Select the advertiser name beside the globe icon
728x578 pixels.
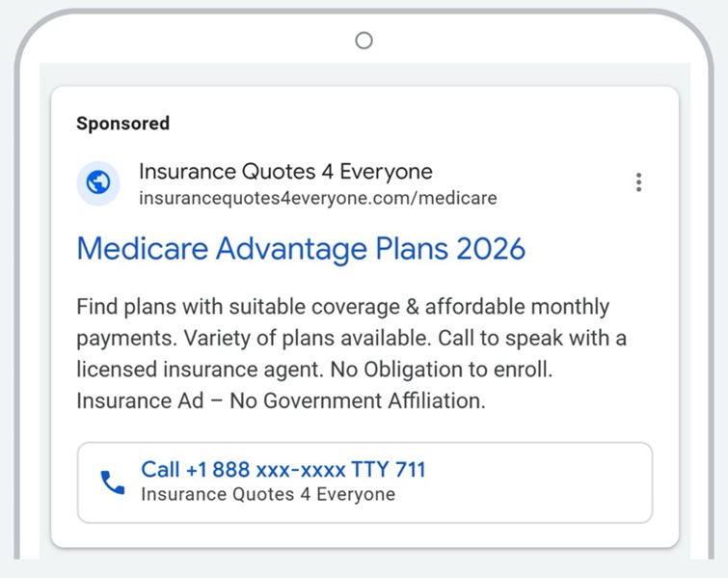point(285,172)
